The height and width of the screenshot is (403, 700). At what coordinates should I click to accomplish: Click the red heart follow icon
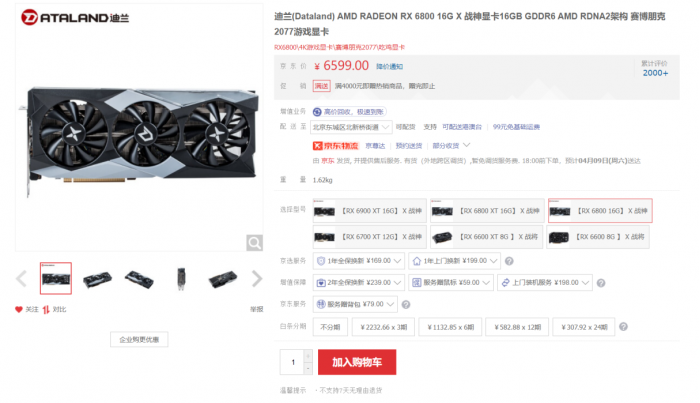(19, 309)
